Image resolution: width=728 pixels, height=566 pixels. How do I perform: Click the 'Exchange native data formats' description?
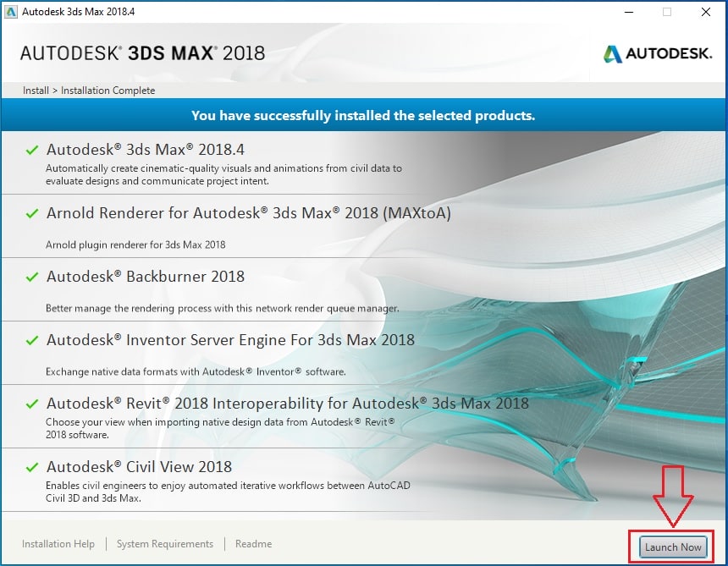pos(196,371)
